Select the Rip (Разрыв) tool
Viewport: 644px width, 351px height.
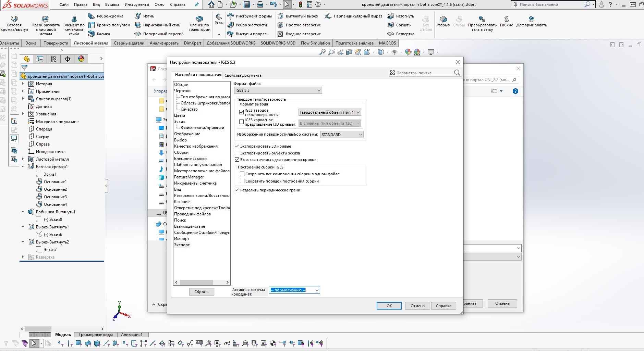click(443, 21)
